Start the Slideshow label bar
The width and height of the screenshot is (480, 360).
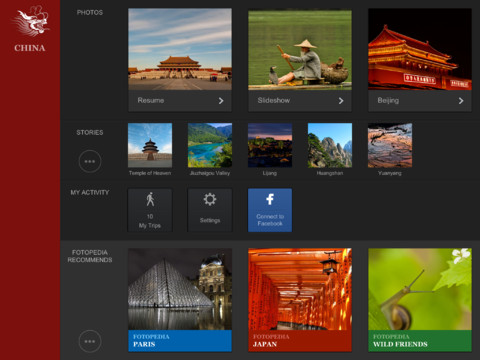click(300, 101)
